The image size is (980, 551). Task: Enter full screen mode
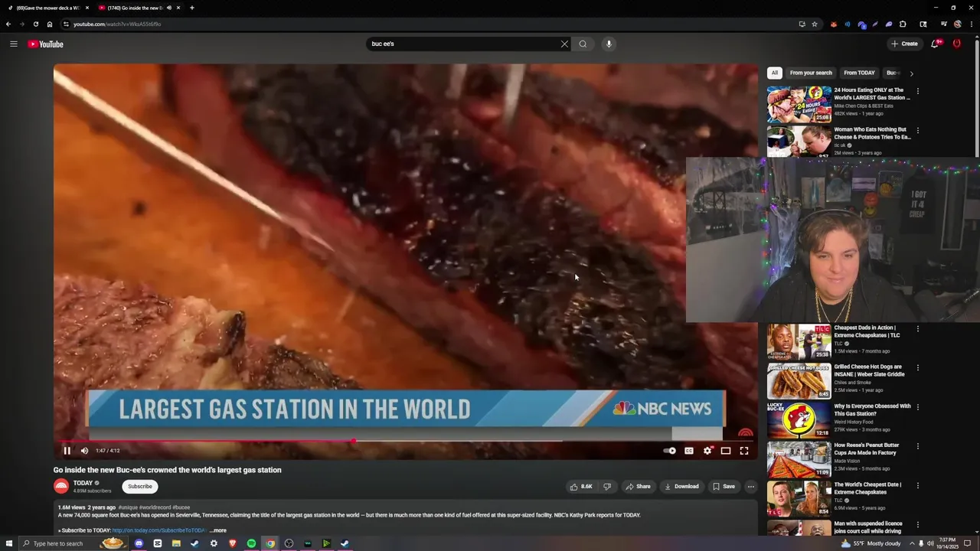pyautogui.click(x=744, y=451)
